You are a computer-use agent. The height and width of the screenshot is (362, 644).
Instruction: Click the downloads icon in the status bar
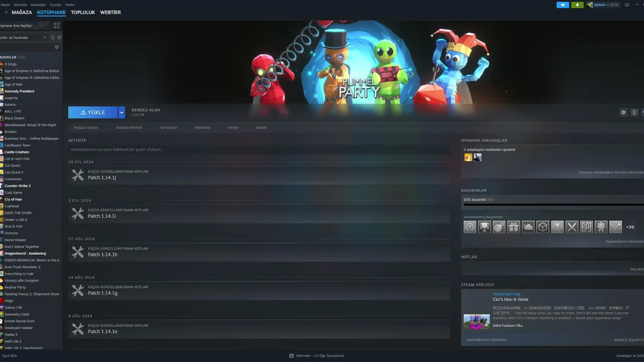(291, 356)
